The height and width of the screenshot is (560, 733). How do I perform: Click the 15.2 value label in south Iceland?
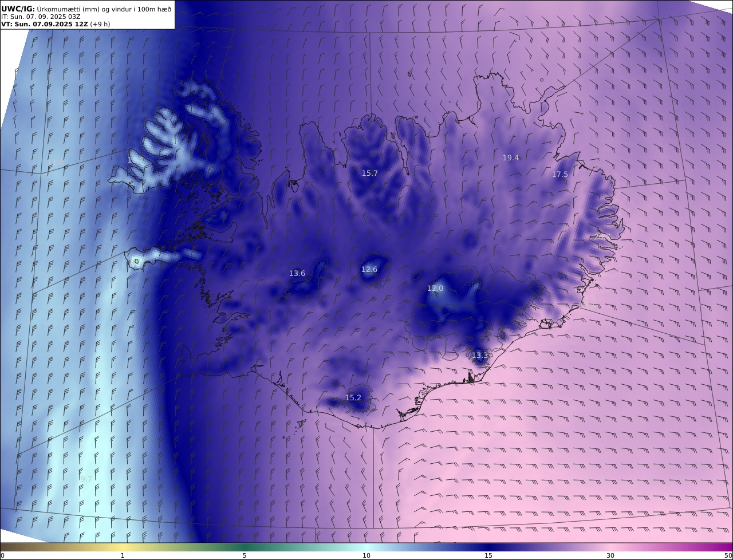click(353, 397)
